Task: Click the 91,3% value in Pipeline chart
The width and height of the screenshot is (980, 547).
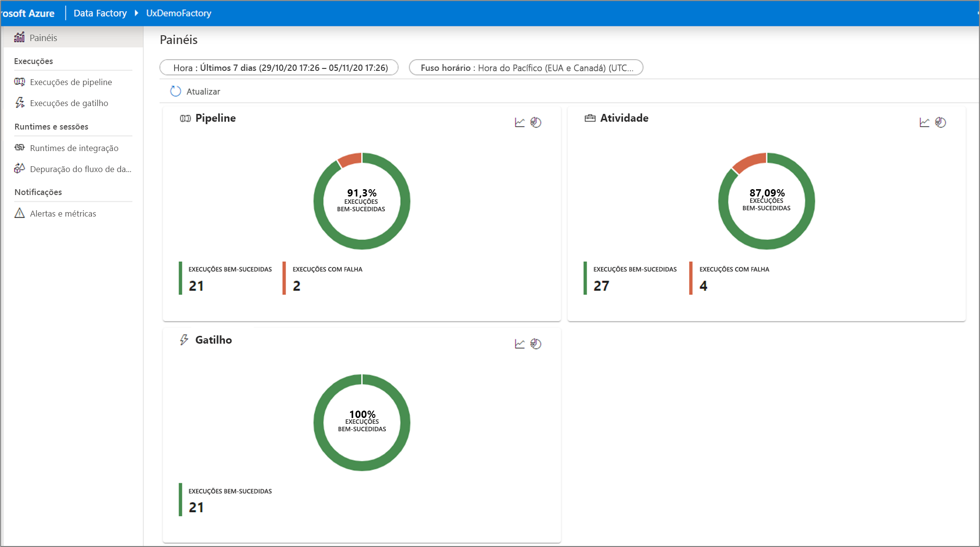Action: coord(362,193)
